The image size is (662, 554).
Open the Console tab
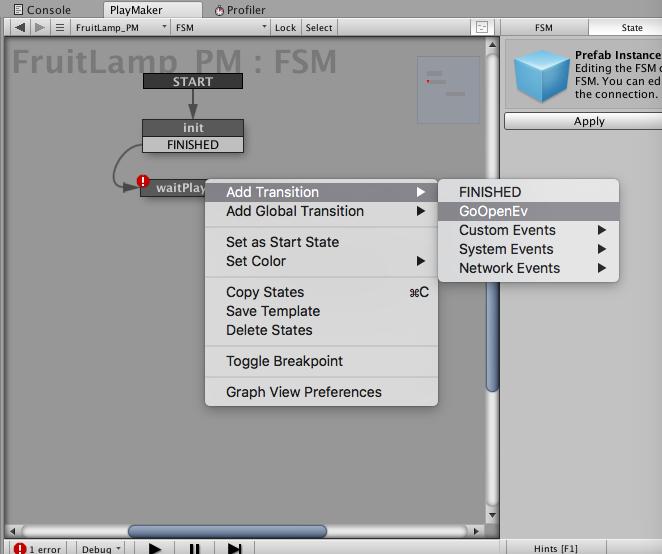click(42, 10)
